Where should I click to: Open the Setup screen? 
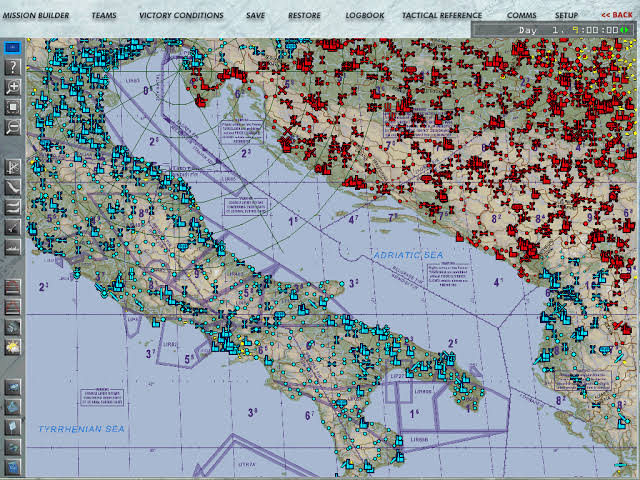566,16
